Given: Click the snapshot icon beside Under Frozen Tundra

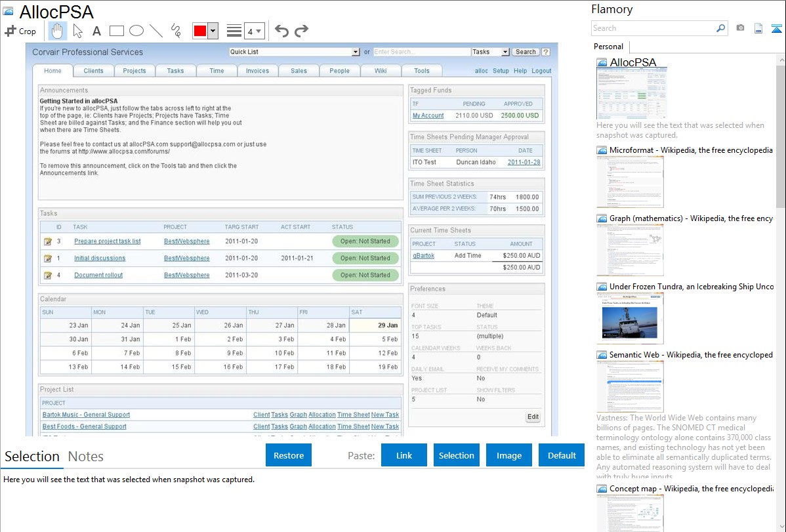Looking at the screenshot, I should (602, 287).
